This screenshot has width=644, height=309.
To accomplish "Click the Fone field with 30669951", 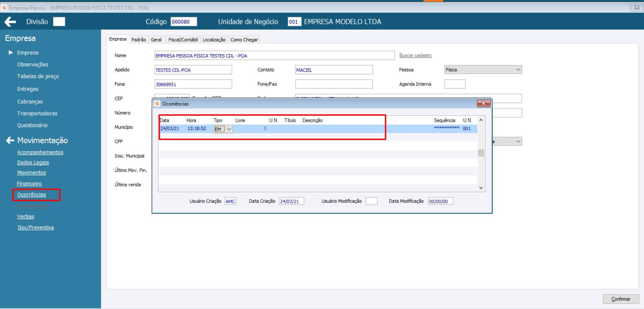I will 193,84.
